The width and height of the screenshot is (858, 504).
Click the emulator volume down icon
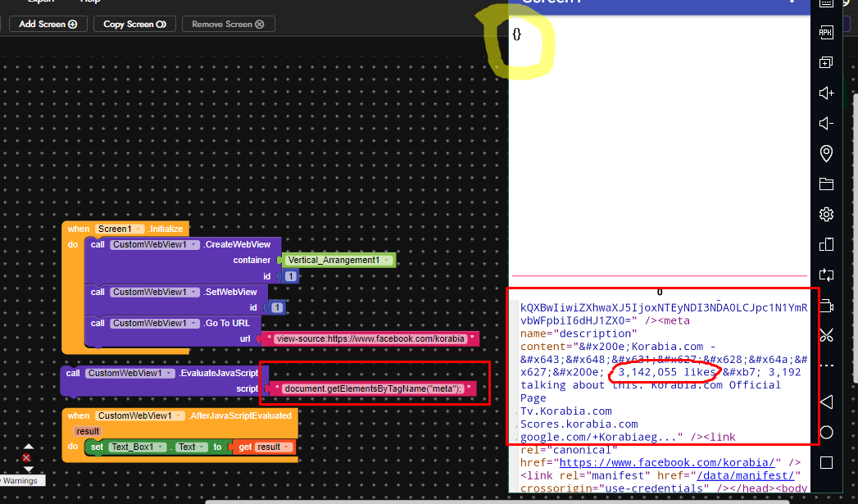(x=826, y=124)
